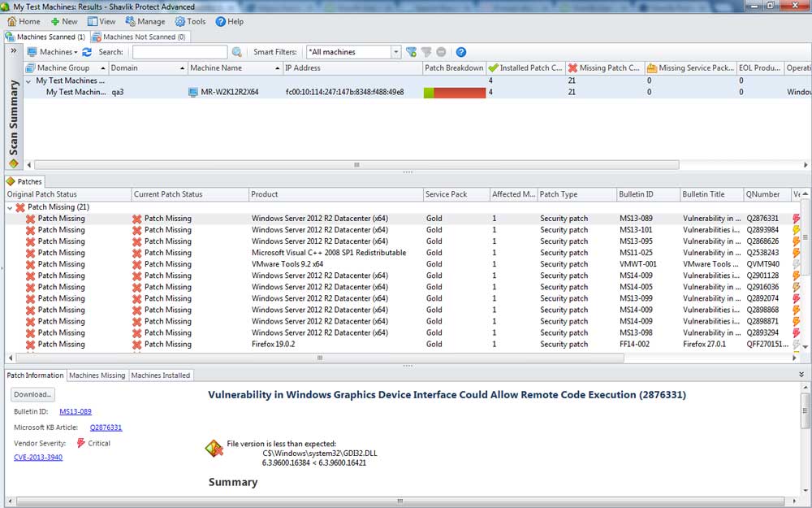The height and width of the screenshot is (508, 812).
Task: Click the severity icon in Q2901128 row
Action: [x=797, y=276]
